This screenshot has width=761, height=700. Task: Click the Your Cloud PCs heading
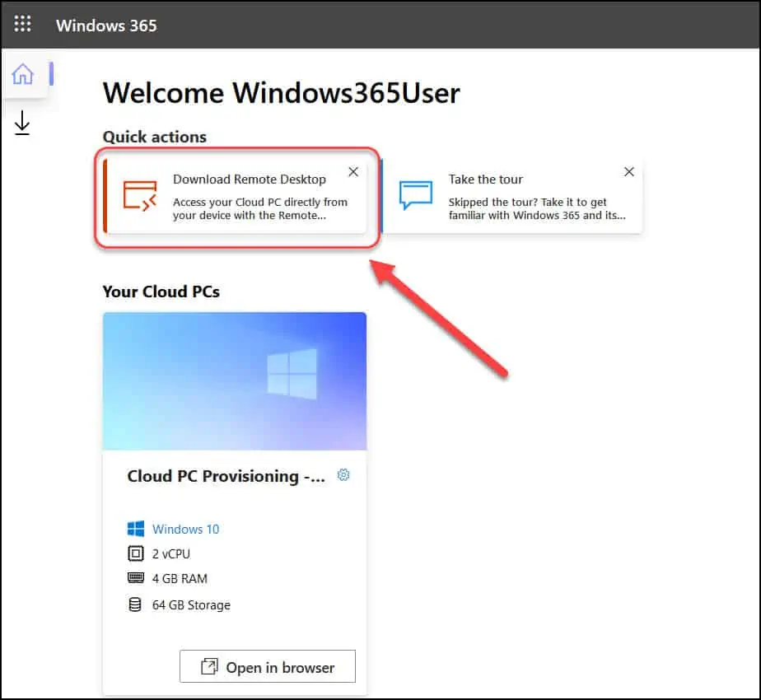coord(161,292)
